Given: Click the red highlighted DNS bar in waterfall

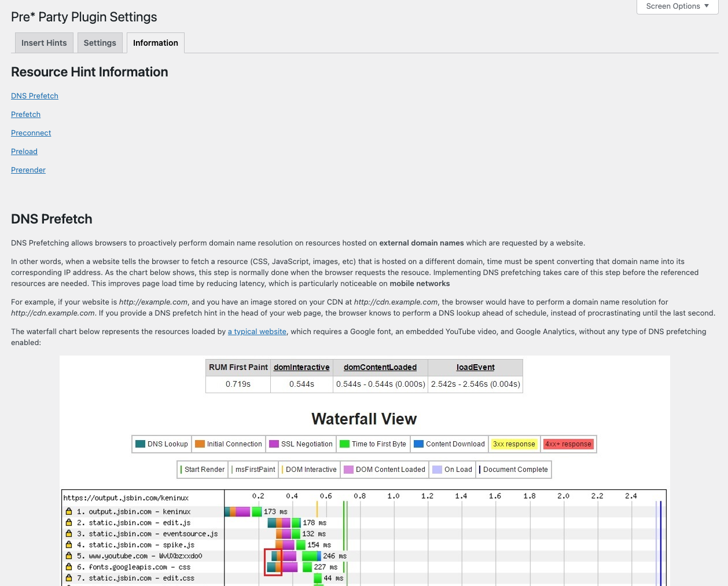Looking at the screenshot, I should click(273, 562).
